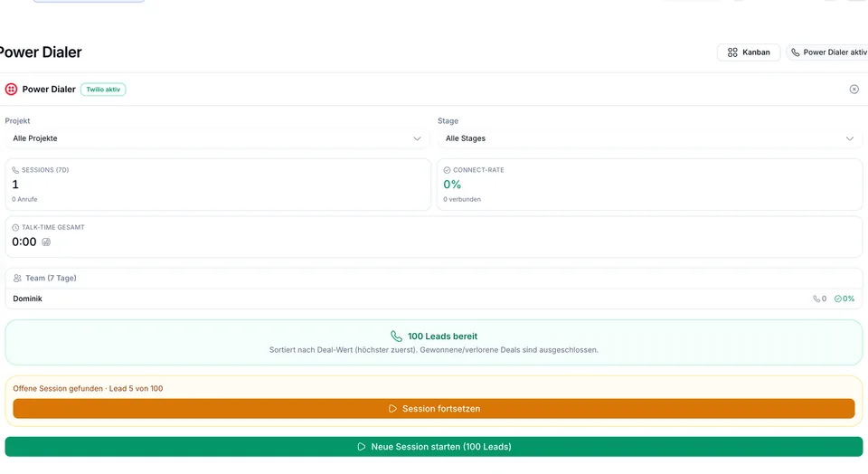Click the 0 verbunden text

point(462,199)
